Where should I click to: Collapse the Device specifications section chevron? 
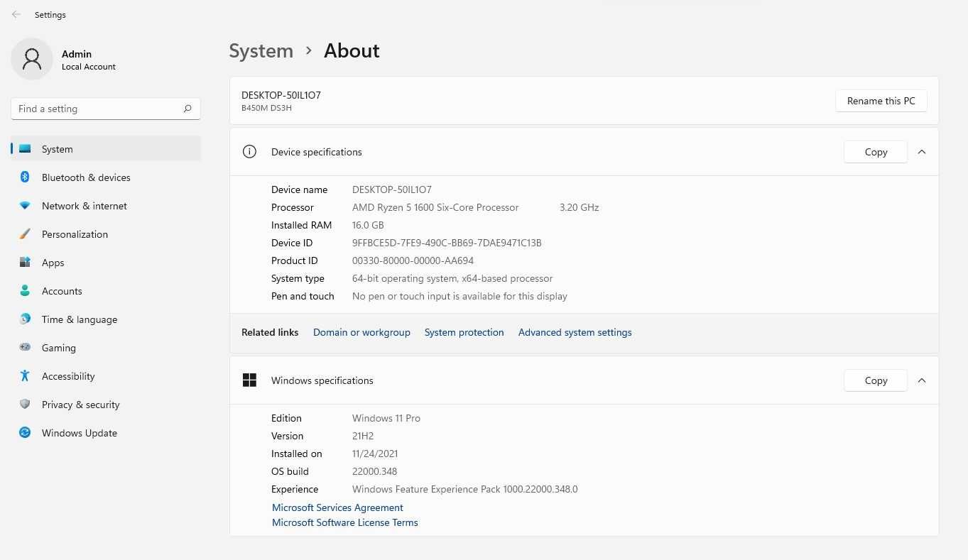click(922, 152)
